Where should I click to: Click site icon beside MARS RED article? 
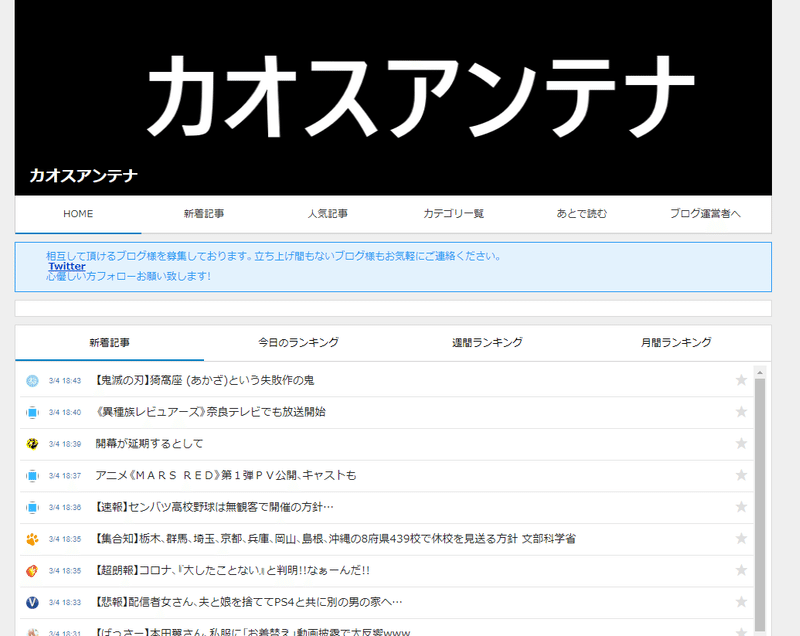click(32, 476)
